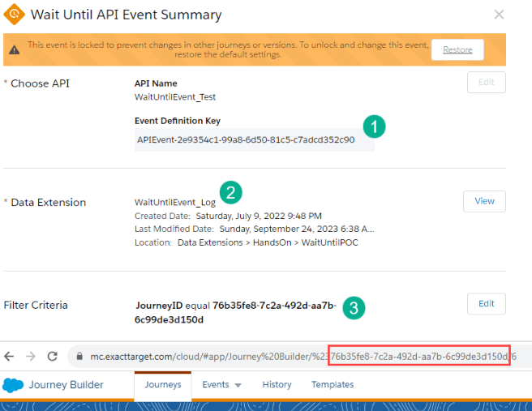
Task: Close the Wait Until API Event Summary
Action: click(499, 15)
